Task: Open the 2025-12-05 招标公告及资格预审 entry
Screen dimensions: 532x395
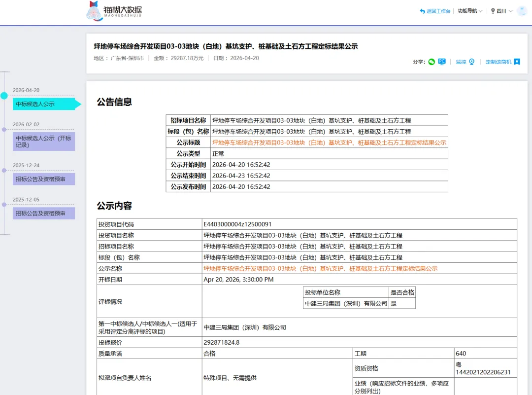Action: point(44,214)
